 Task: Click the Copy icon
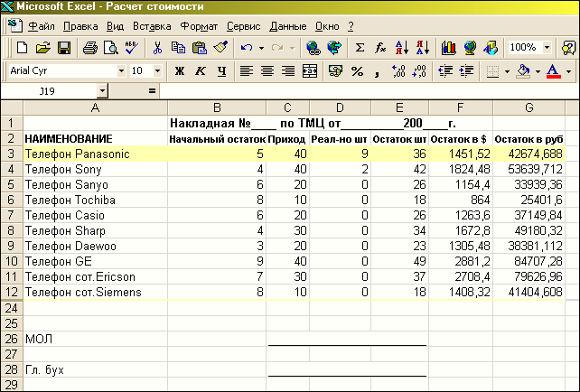[178, 48]
